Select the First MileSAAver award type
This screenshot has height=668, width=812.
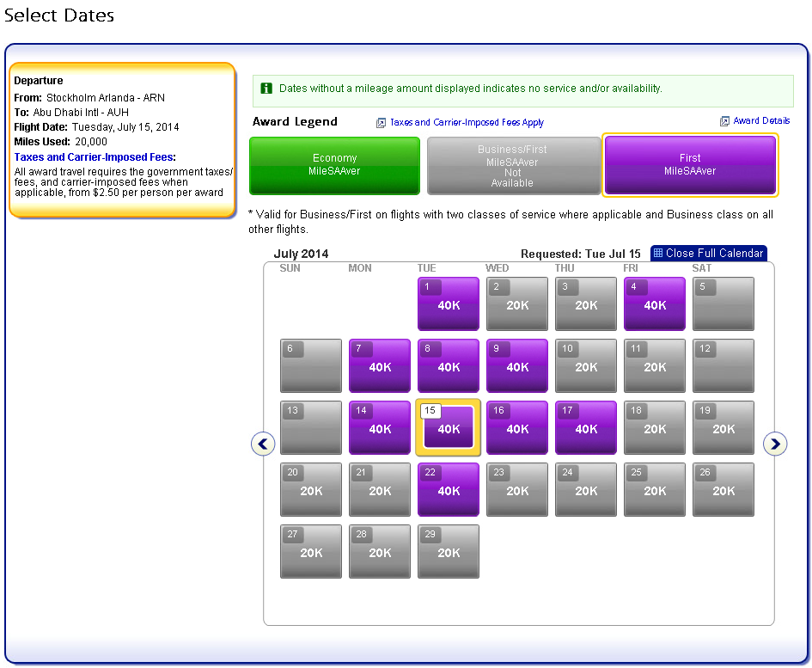(690, 165)
